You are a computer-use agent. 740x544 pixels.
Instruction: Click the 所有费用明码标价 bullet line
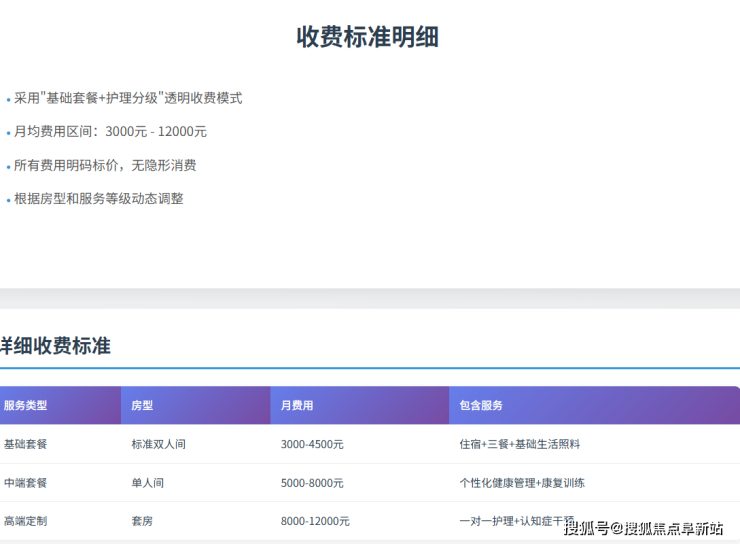pyautogui.click(x=105, y=165)
